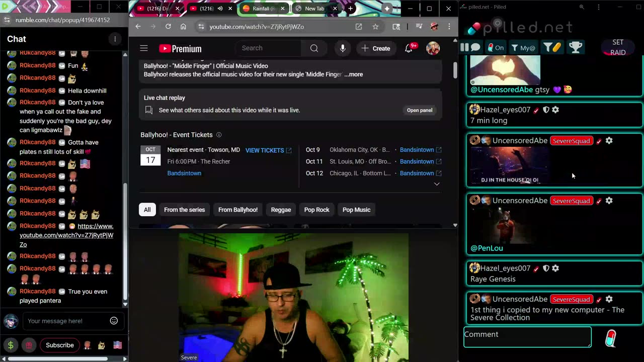Select the Pop Rock chip

(316, 210)
